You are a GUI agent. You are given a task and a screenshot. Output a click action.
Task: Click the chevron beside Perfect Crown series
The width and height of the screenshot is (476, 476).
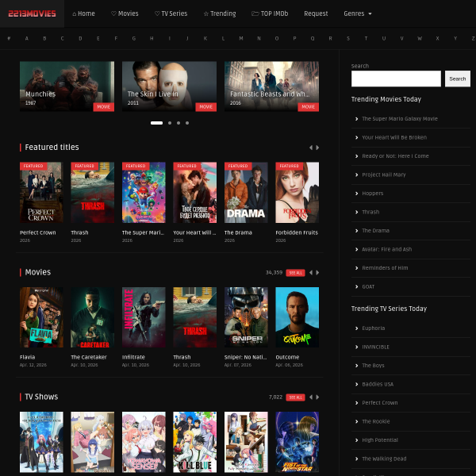pos(357,403)
